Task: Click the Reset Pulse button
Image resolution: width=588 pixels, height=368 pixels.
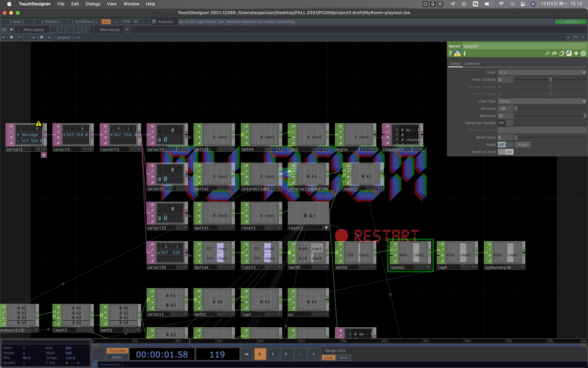Action: click(522, 145)
